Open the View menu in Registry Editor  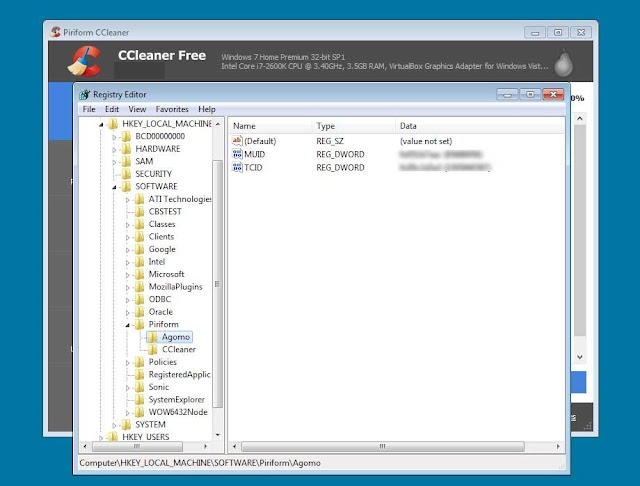137,109
